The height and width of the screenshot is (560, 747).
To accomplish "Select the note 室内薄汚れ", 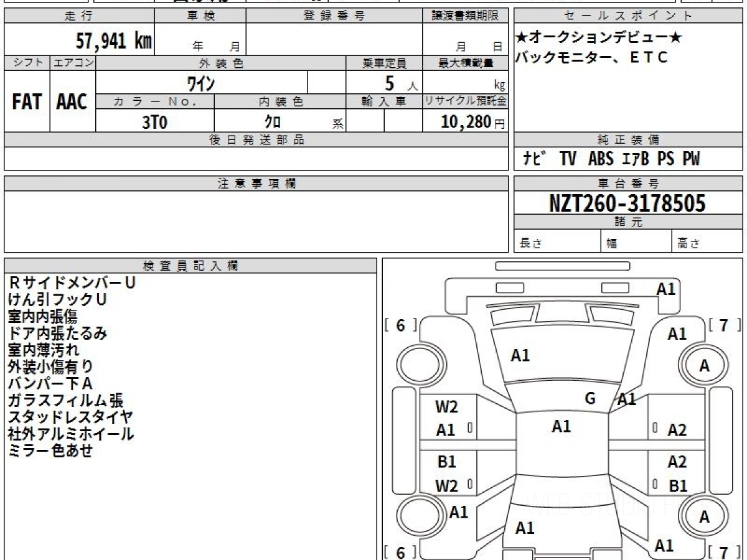I will tap(43, 350).
